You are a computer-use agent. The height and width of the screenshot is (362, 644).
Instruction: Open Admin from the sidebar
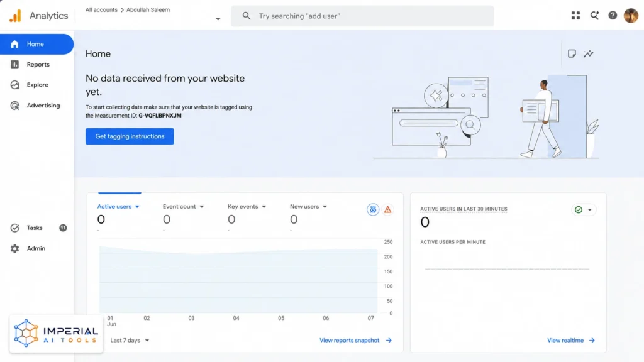pyautogui.click(x=37, y=248)
